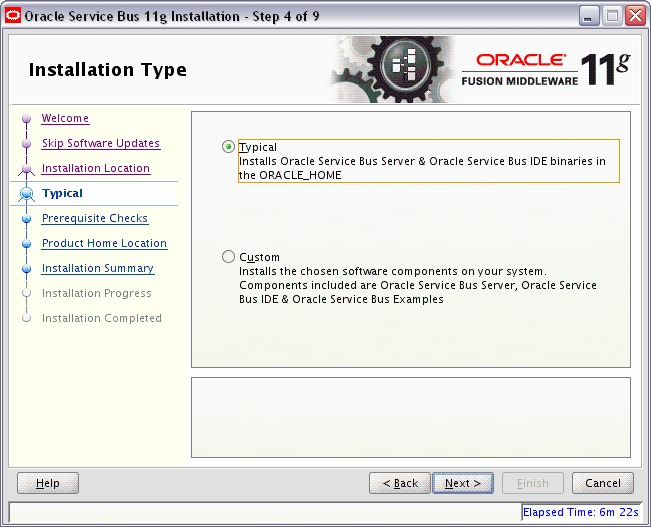Click the Typical option description text
651x527 pixels.
[422, 168]
